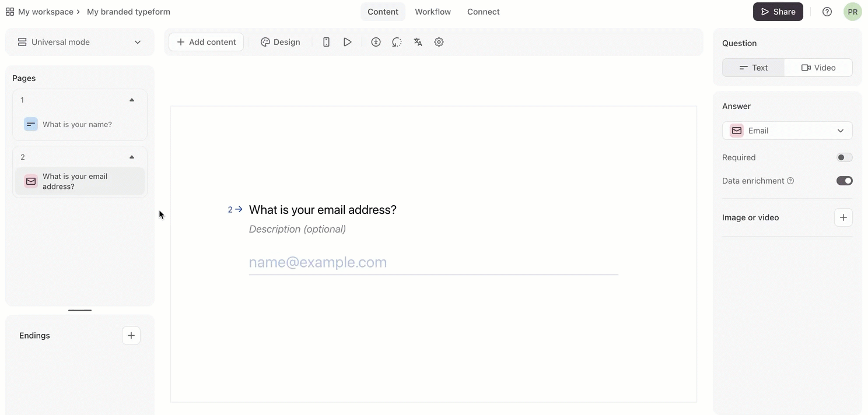Open form settings gear icon
868x415 pixels.
439,42
